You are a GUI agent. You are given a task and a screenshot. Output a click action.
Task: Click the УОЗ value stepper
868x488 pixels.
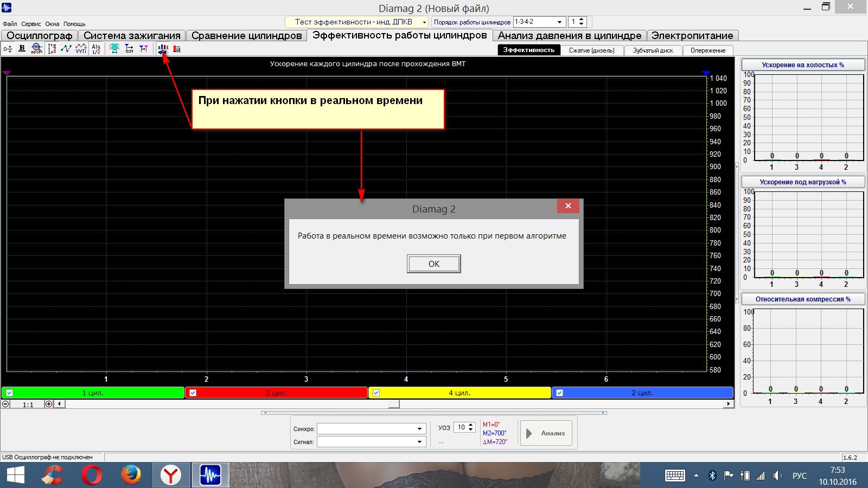pyautogui.click(x=471, y=427)
